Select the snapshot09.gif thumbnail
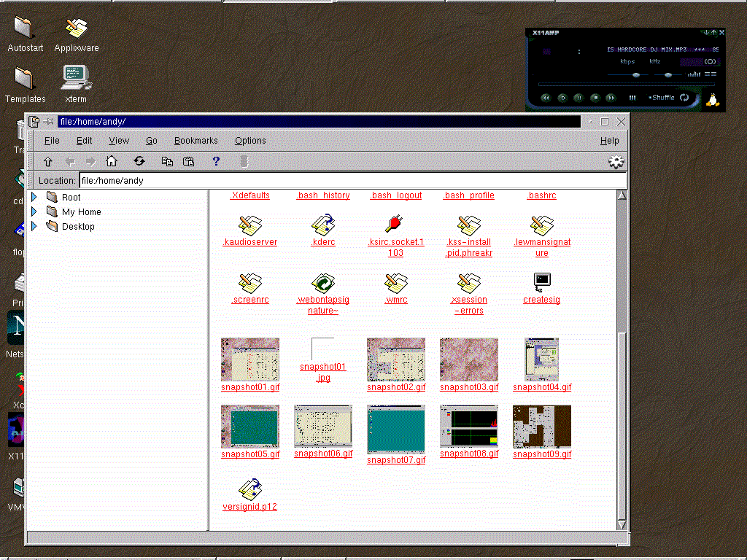Image resolution: width=747 pixels, height=560 pixels. [x=541, y=427]
